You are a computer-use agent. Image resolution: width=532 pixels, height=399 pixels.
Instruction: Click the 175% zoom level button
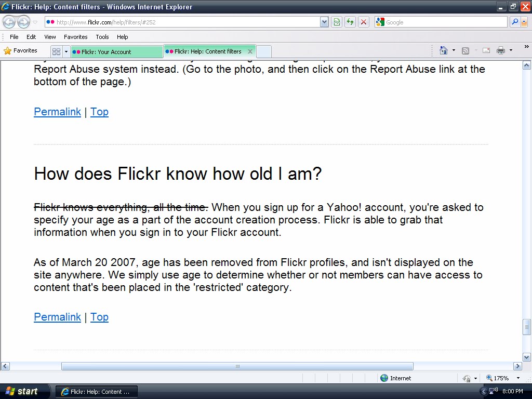pyautogui.click(x=497, y=378)
